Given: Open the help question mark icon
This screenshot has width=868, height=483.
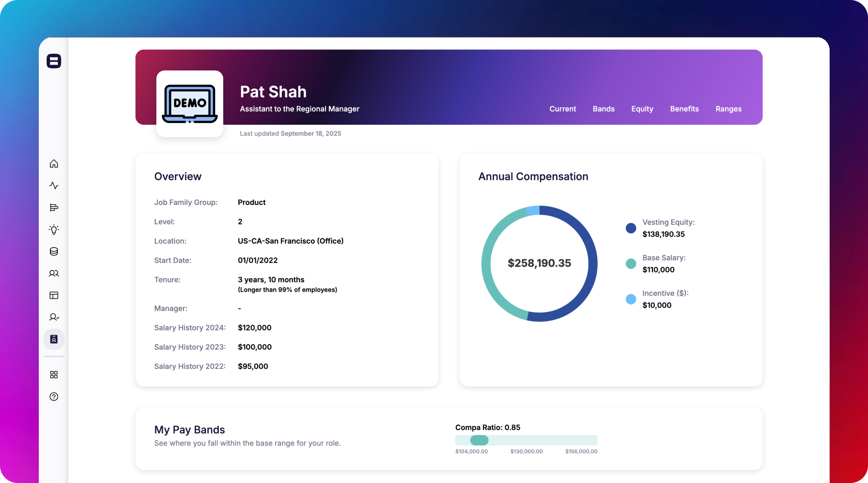Looking at the screenshot, I should click(54, 397).
